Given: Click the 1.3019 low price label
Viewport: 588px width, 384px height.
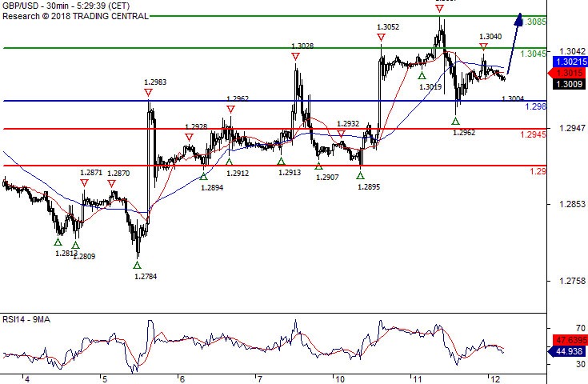Looking at the screenshot, I should (430, 87).
